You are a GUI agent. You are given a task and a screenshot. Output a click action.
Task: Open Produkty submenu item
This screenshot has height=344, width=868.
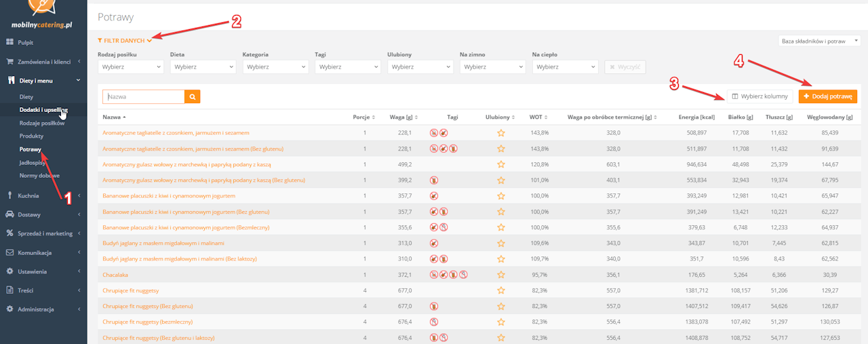point(31,136)
